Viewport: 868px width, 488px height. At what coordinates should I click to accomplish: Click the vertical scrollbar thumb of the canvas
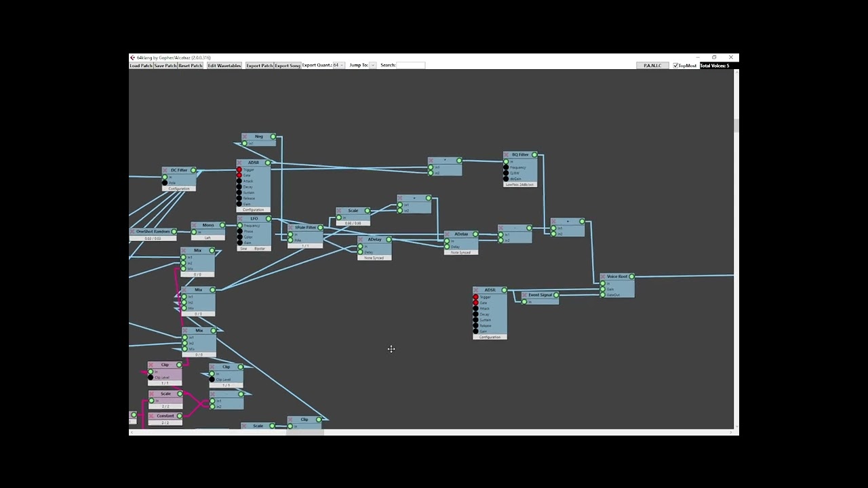click(x=736, y=126)
